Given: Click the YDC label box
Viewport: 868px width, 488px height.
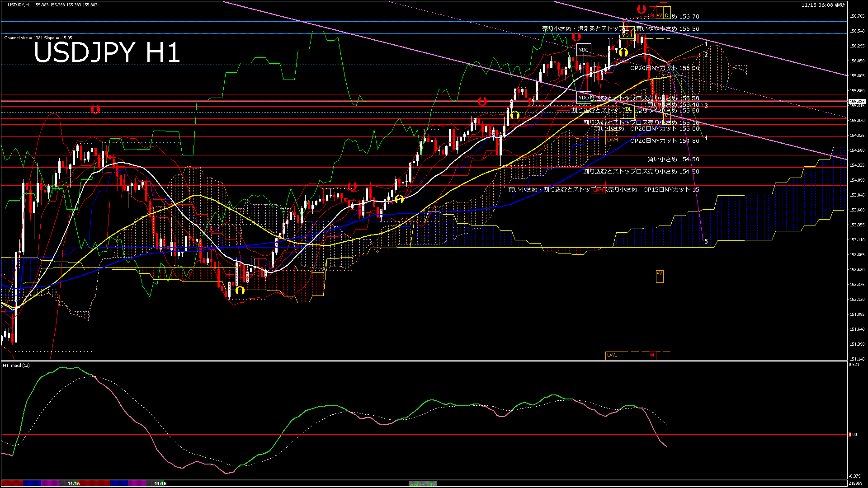Looking at the screenshot, I should coord(584,50).
